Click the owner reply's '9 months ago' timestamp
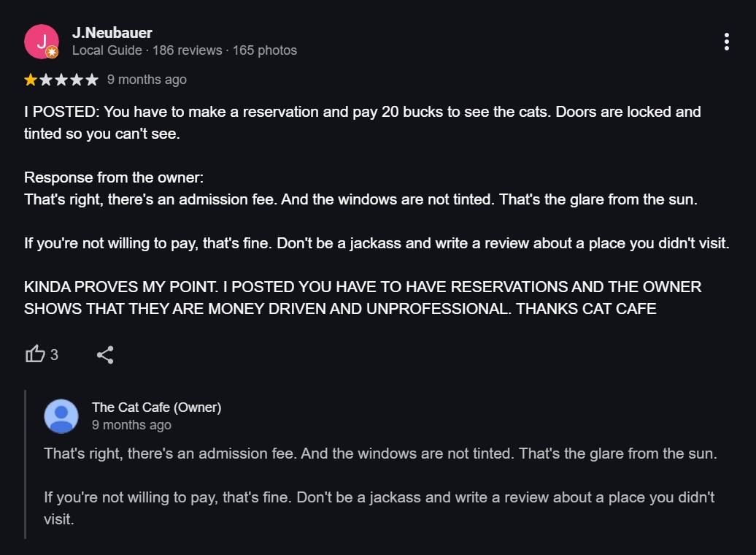The image size is (756, 555). point(131,425)
